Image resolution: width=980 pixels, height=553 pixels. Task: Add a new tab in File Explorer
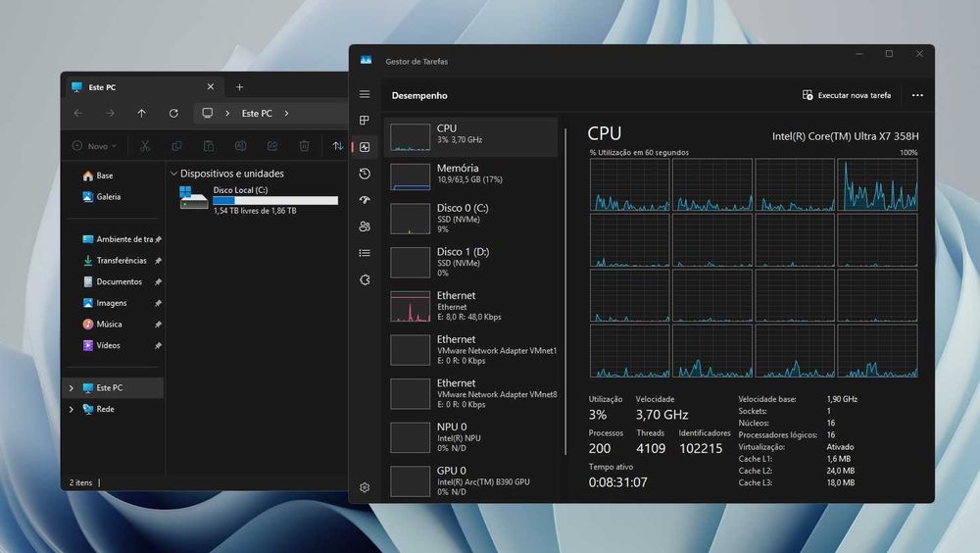tap(239, 87)
